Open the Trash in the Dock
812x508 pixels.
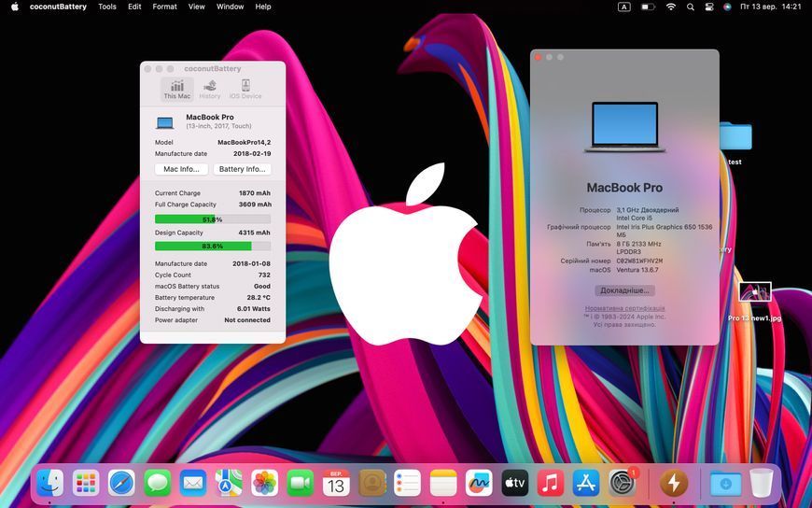tap(762, 483)
